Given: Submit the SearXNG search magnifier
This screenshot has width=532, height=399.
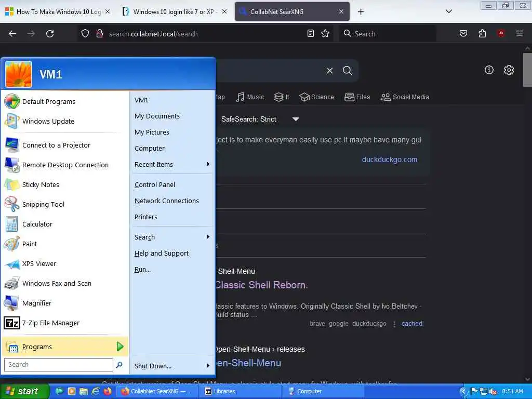Looking at the screenshot, I should pos(347,71).
